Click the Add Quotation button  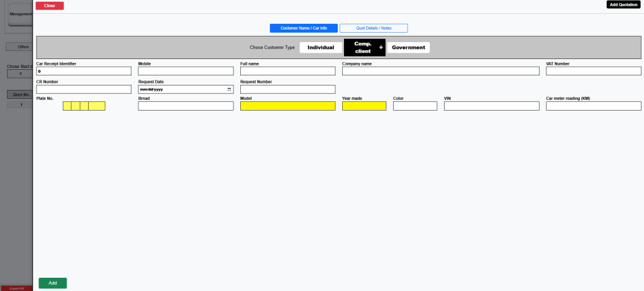[x=623, y=4]
